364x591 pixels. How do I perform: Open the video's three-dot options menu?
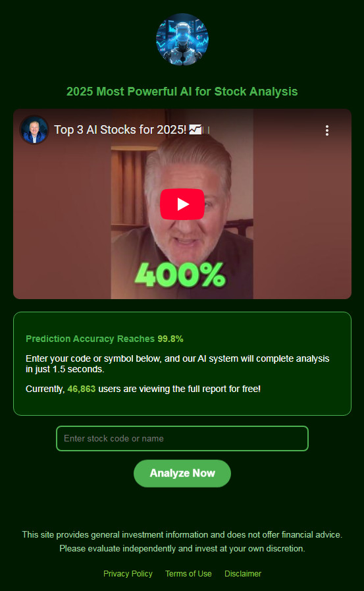[326, 130]
